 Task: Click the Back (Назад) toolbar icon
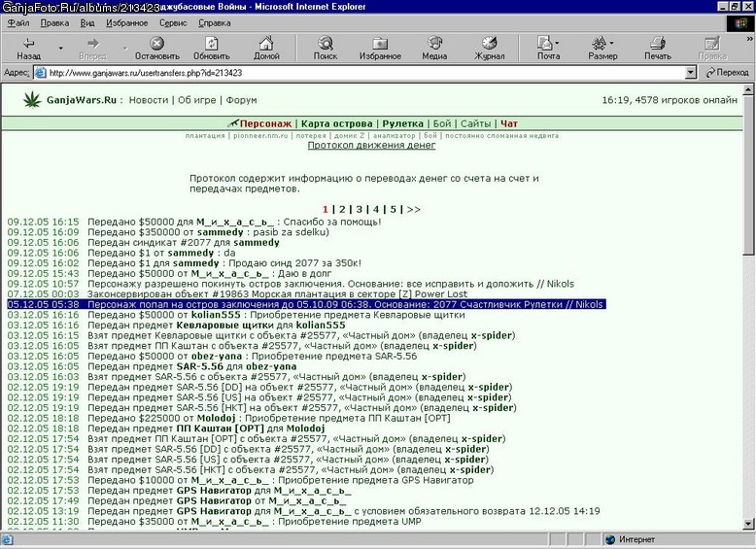(x=29, y=44)
